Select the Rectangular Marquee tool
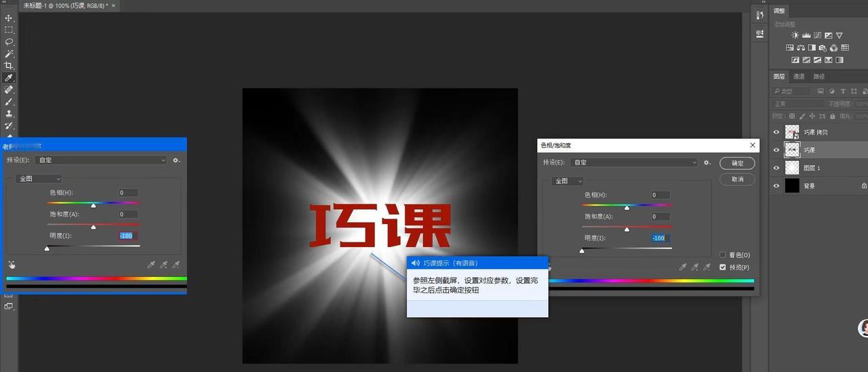868x372 pixels. pos(9,30)
